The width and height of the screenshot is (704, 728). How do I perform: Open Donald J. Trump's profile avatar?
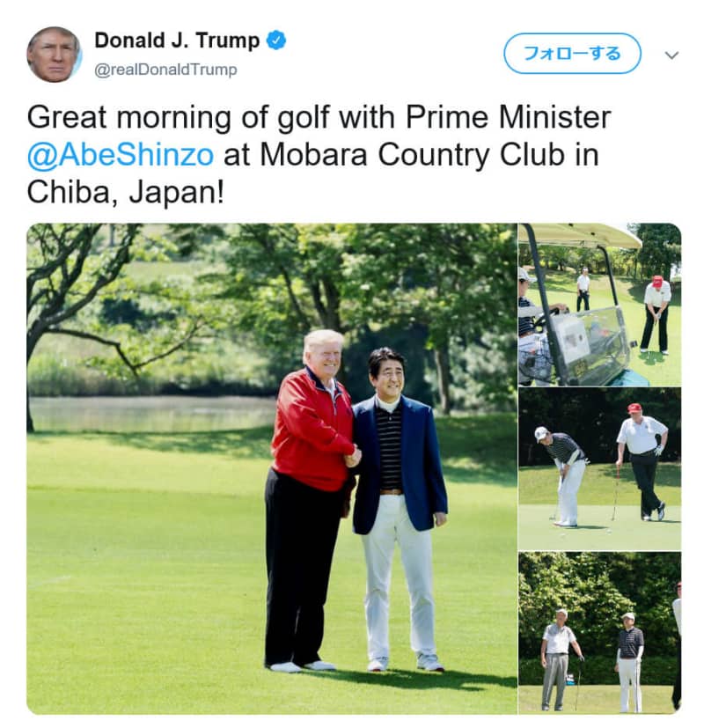click(x=54, y=55)
